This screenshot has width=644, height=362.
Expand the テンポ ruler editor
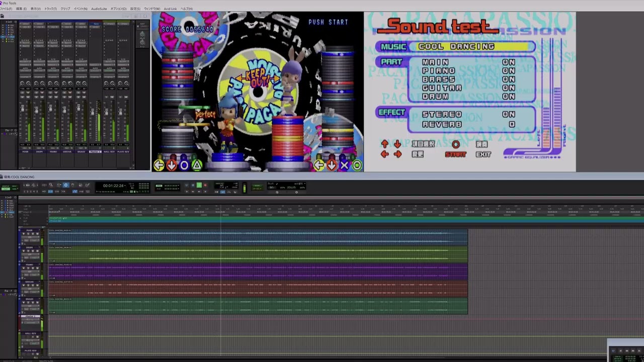pos(20,218)
